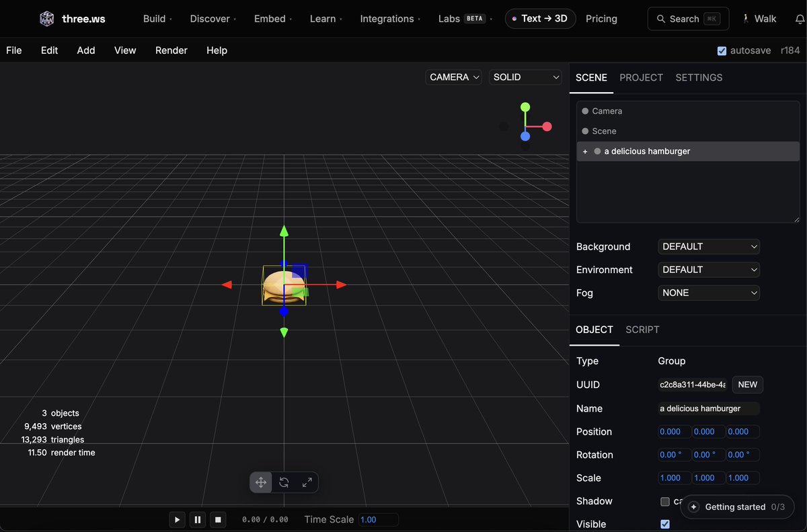Open the Add menu
Screen dimensions: 807x532
tap(86, 50)
